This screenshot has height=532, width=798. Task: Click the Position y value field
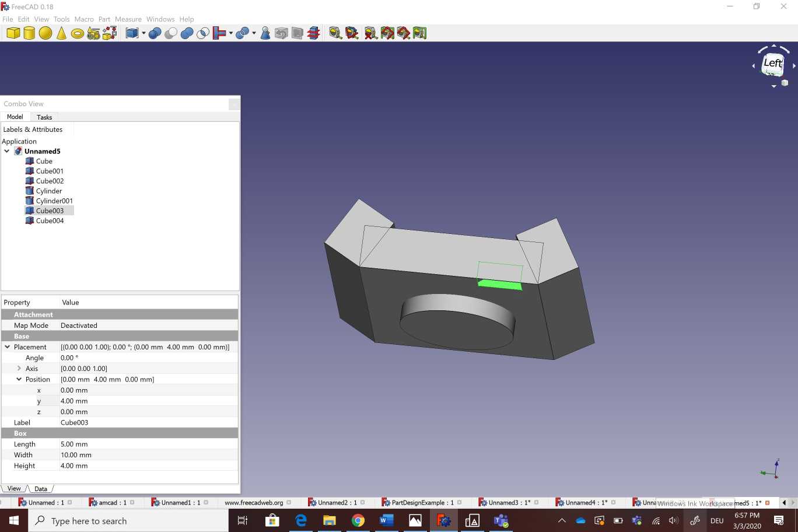[149, 401]
